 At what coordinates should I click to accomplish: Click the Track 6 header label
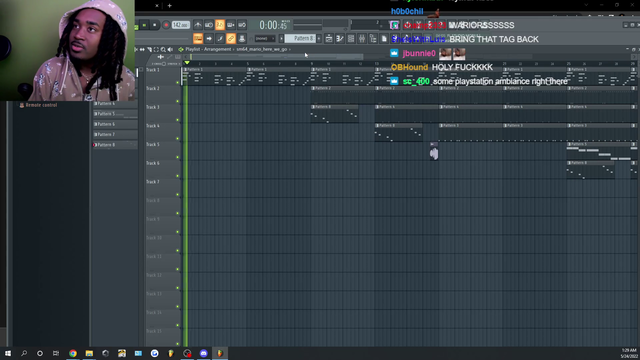[x=153, y=163]
